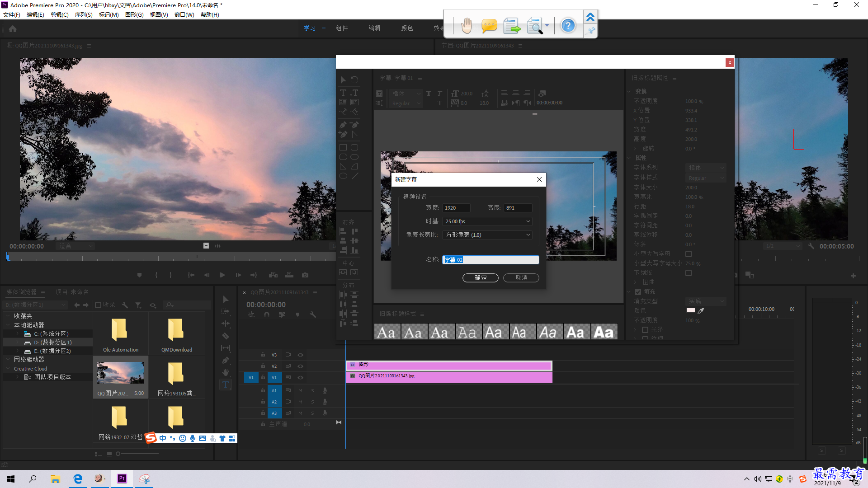Screen dimensions: 868x488
Task: Enable underline checkbox
Action: click(689, 273)
